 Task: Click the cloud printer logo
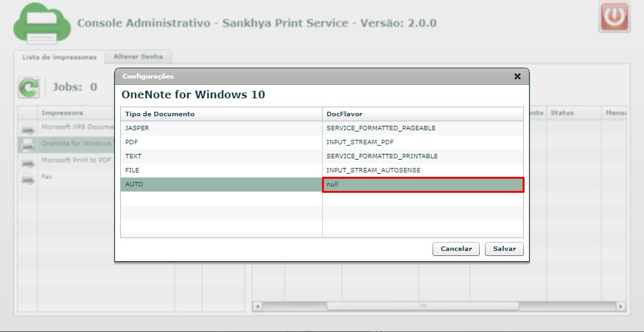point(42,24)
